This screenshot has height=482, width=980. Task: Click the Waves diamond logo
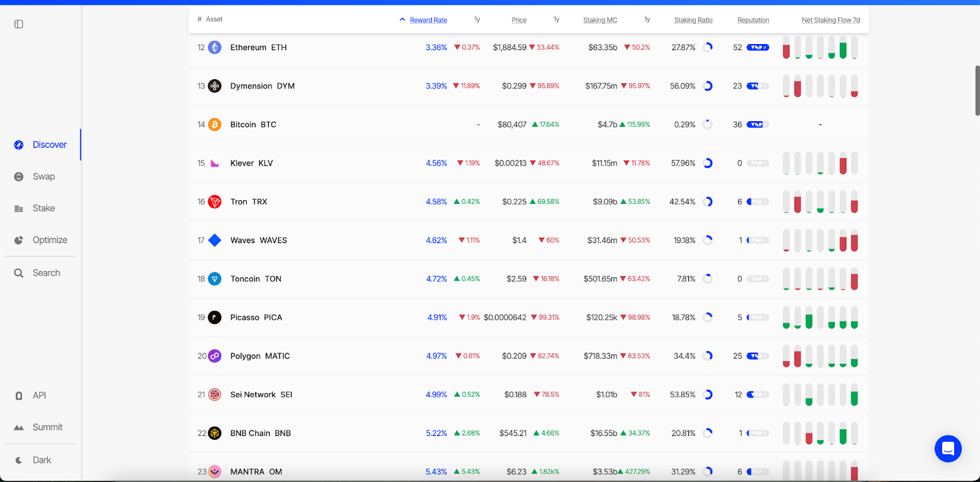[x=215, y=240]
